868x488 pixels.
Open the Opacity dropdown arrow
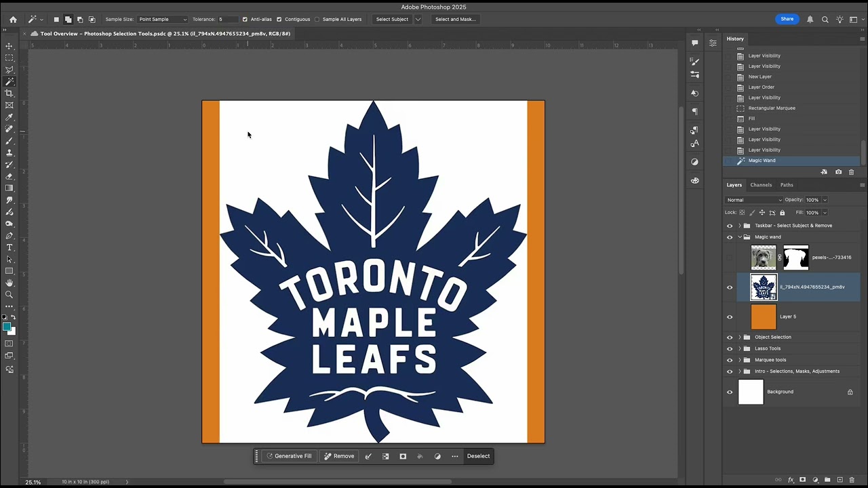tap(825, 200)
